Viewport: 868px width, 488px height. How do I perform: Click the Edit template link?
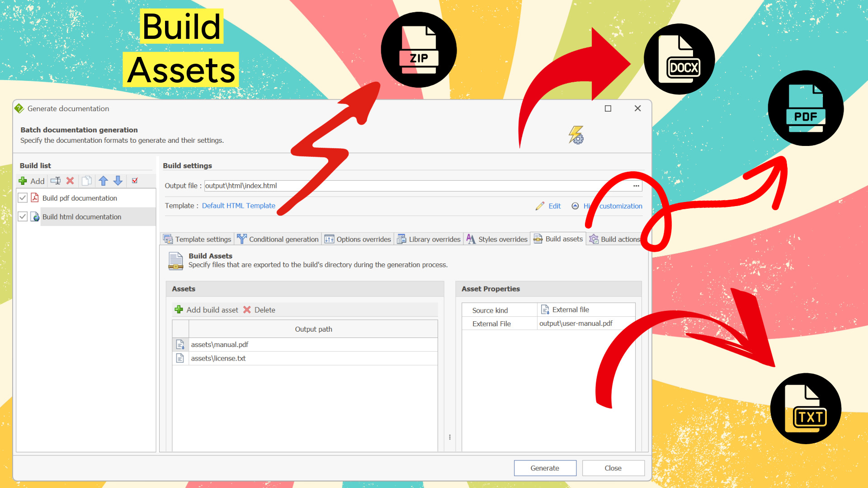pyautogui.click(x=548, y=206)
